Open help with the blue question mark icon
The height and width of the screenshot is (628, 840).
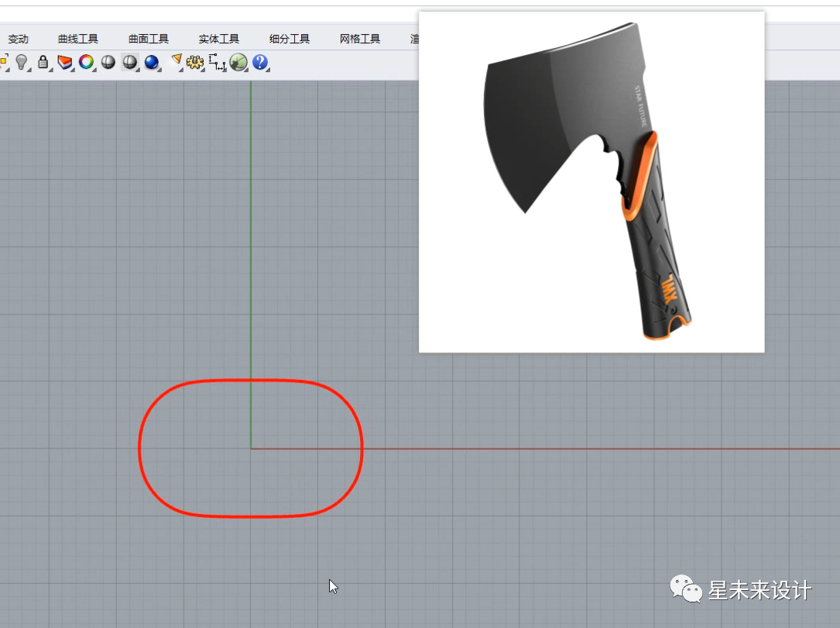(x=260, y=62)
